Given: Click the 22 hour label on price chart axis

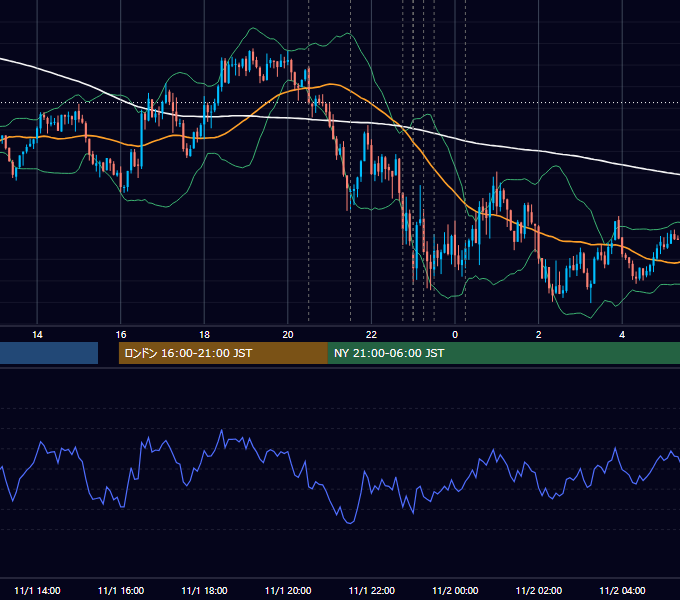Looking at the screenshot, I should tap(371, 335).
